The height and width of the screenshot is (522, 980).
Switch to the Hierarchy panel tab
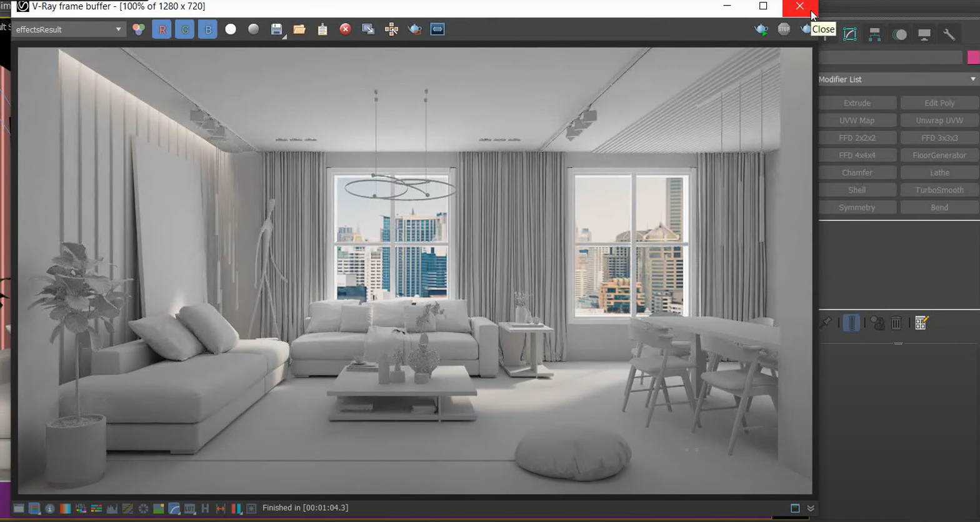(x=874, y=34)
